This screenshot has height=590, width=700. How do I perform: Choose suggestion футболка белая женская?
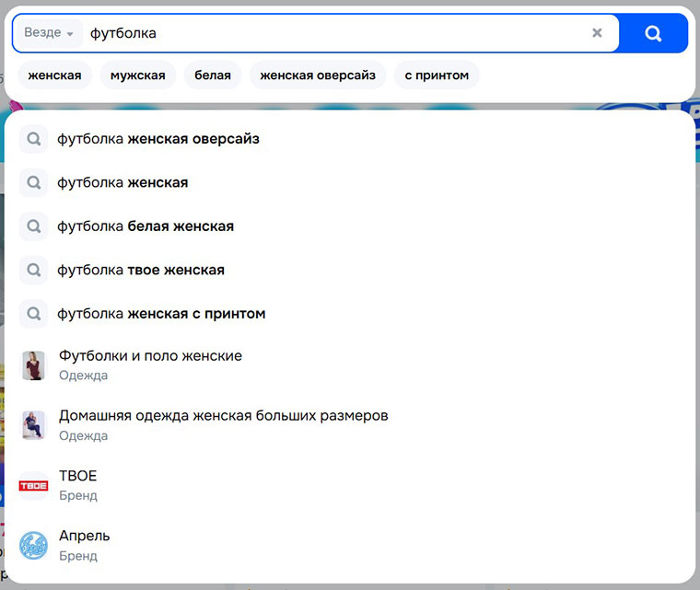[x=350, y=226]
